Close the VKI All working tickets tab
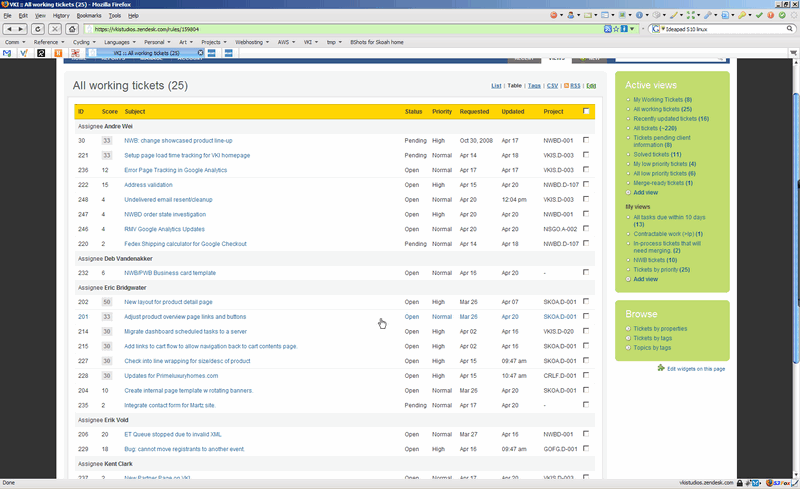 201,53
